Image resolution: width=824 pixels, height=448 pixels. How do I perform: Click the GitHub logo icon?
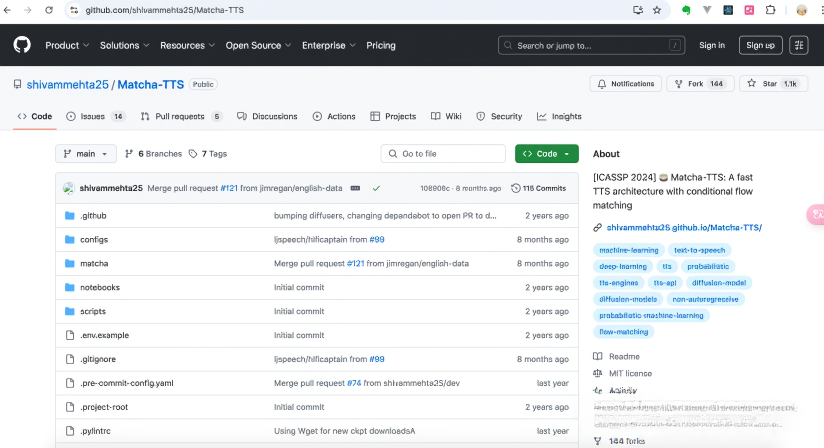pos(22,45)
